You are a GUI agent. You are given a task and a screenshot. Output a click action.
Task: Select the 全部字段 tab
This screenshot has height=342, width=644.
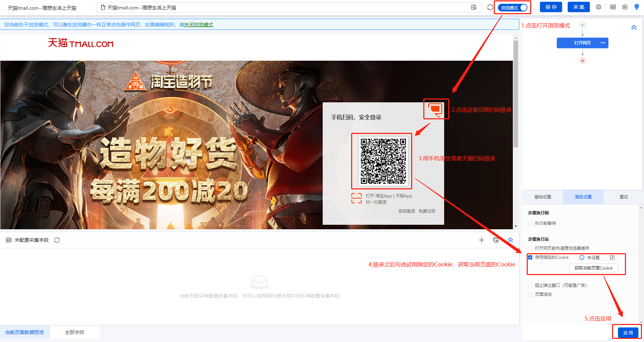point(75,332)
